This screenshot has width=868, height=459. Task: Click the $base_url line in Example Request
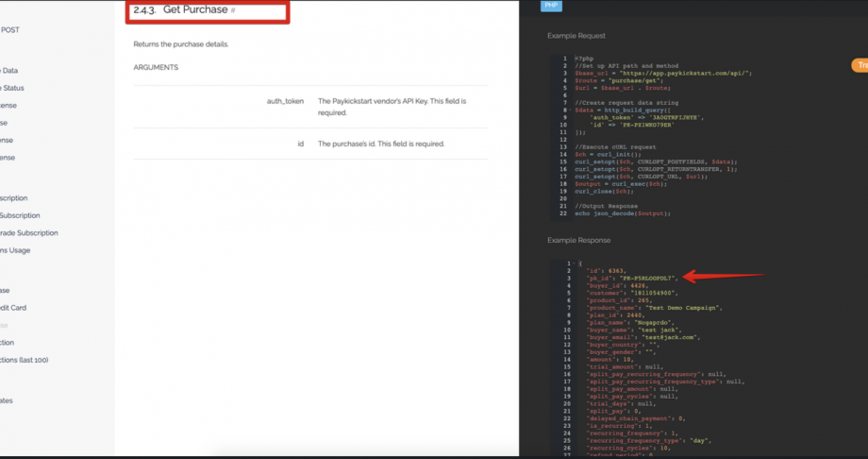(x=662, y=73)
